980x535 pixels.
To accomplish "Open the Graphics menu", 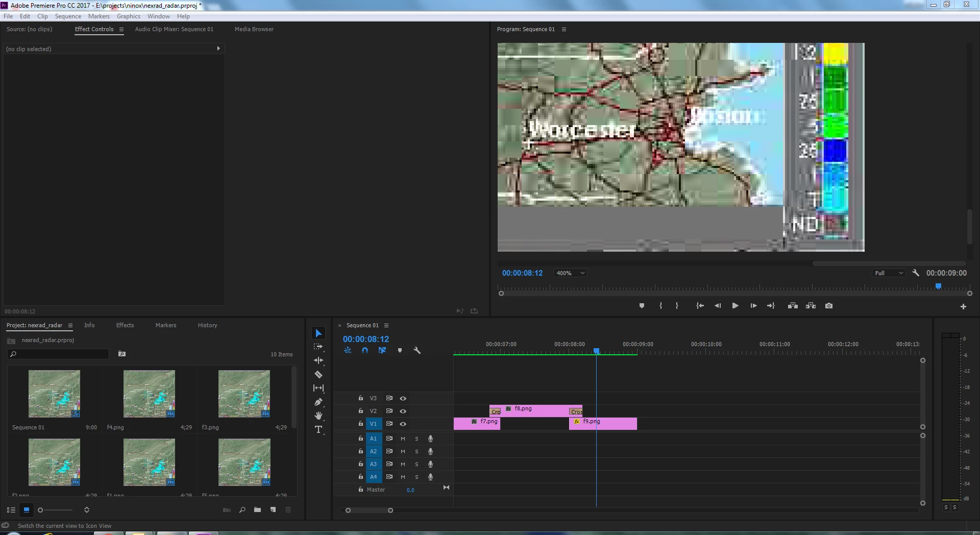I will point(128,16).
